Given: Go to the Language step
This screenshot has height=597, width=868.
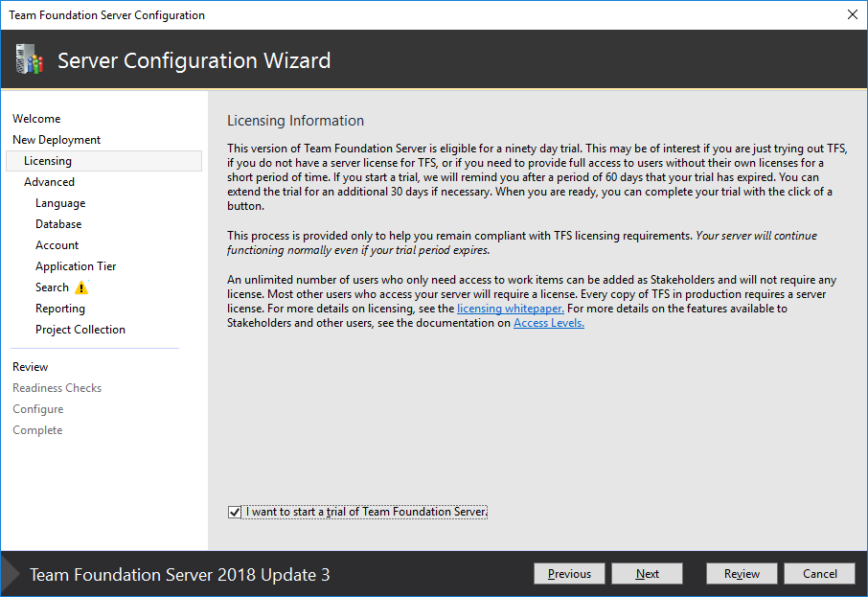Looking at the screenshot, I should pyautogui.click(x=60, y=203).
